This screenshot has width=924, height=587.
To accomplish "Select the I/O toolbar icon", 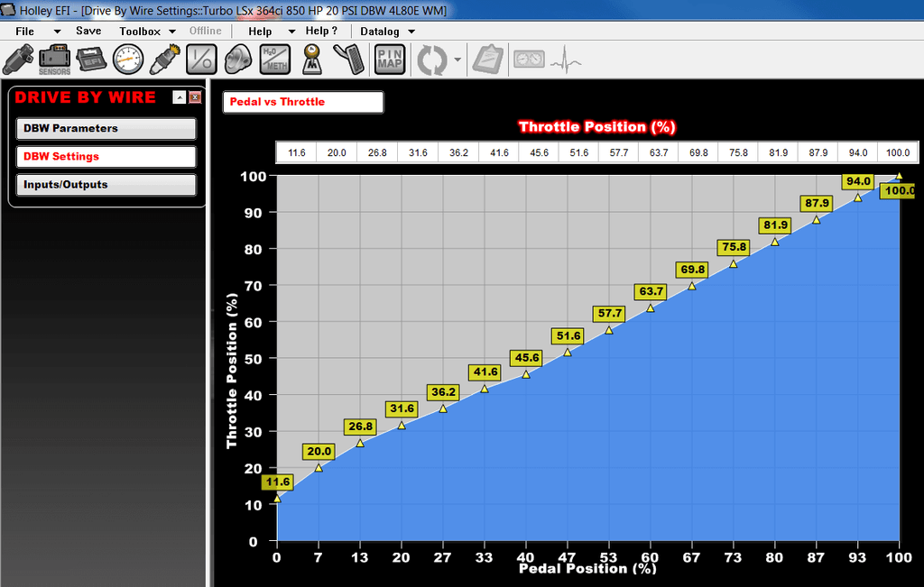I will pos(202,60).
